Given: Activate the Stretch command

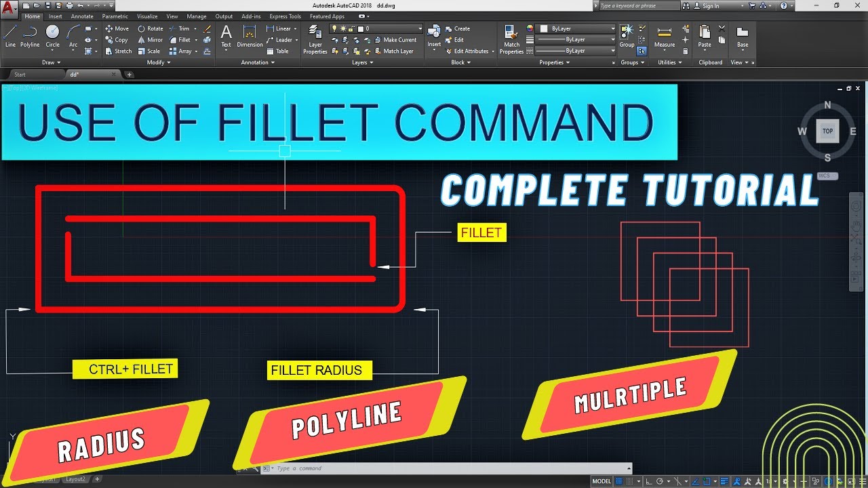Looking at the screenshot, I should [x=118, y=51].
